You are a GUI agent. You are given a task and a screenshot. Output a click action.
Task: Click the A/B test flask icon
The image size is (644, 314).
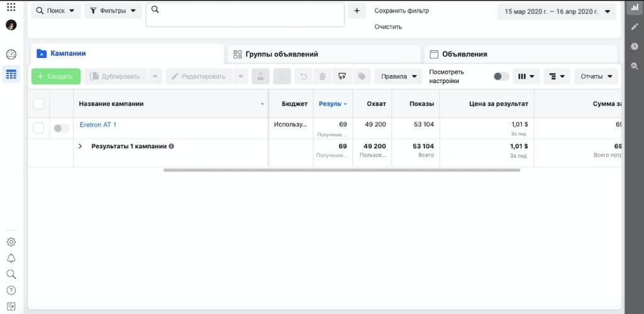(260, 77)
